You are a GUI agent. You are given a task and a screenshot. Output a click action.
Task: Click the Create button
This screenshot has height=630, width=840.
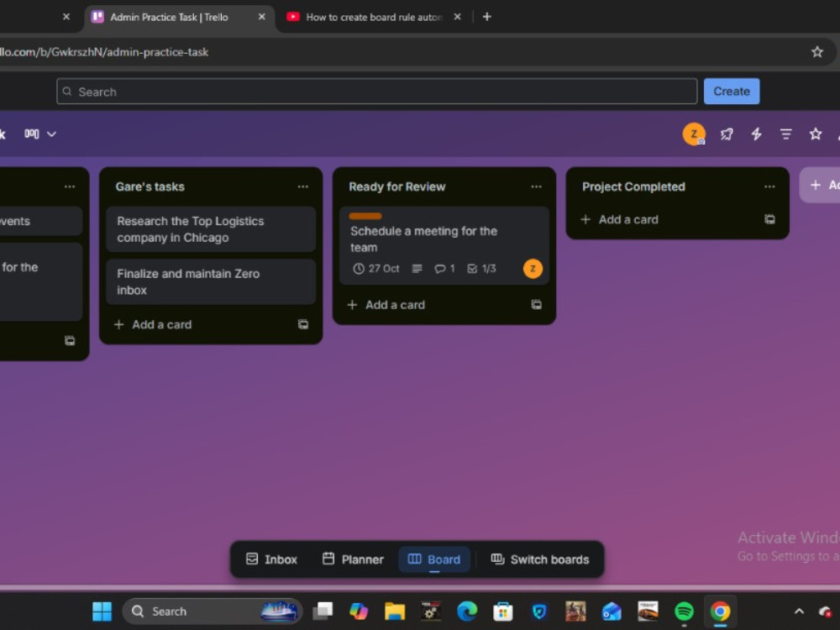coord(732,92)
